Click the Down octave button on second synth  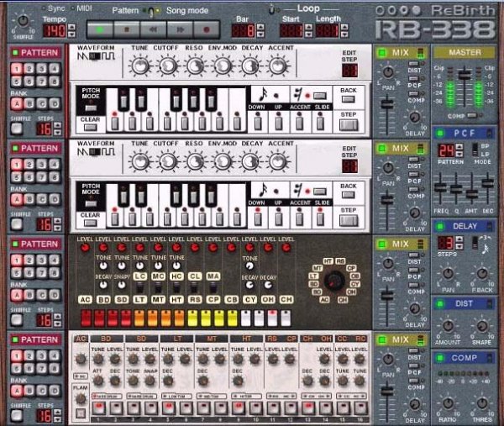point(258,218)
